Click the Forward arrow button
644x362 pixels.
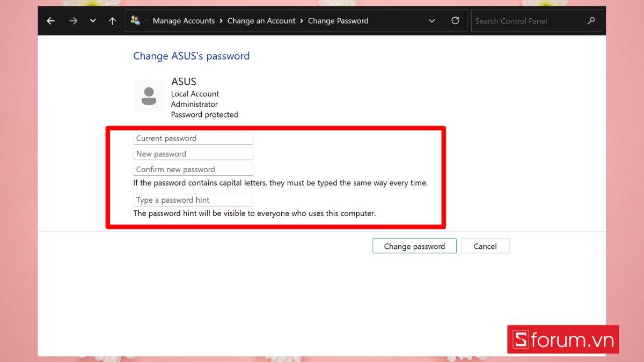pos(73,21)
